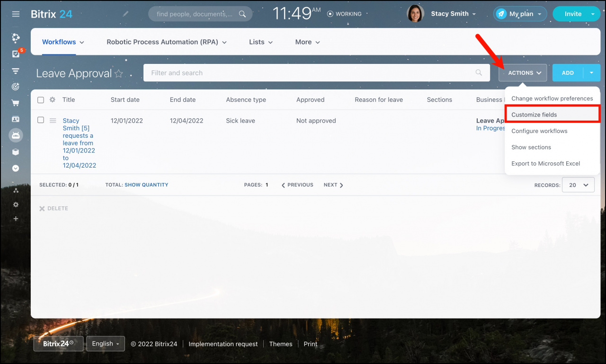Click the Invite button
This screenshot has width=606, height=364.
(573, 14)
